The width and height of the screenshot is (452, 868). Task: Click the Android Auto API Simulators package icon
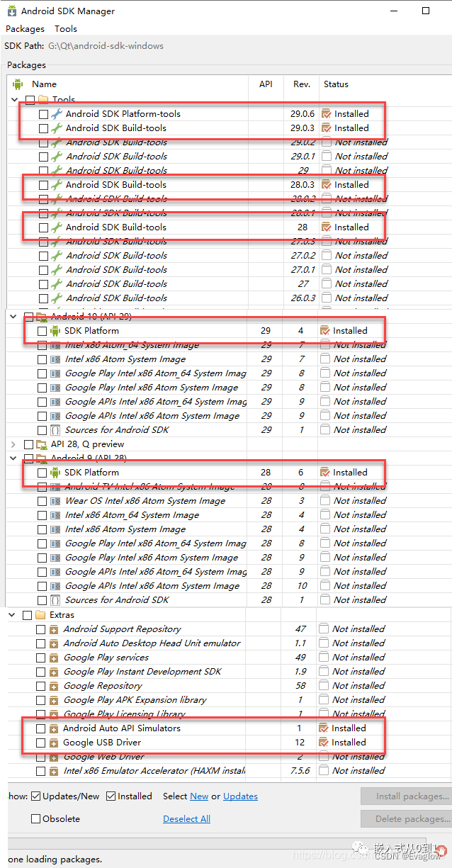point(54,728)
